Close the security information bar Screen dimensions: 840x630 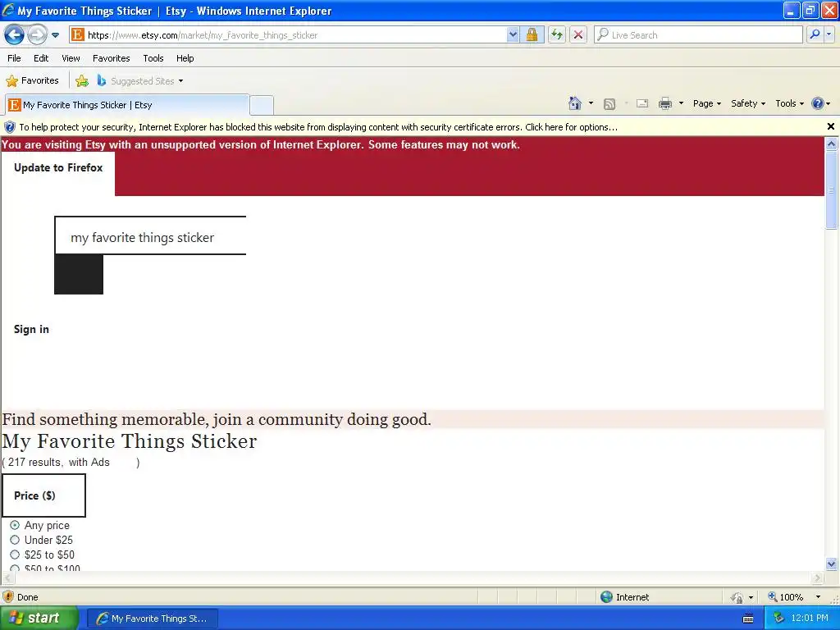830,126
